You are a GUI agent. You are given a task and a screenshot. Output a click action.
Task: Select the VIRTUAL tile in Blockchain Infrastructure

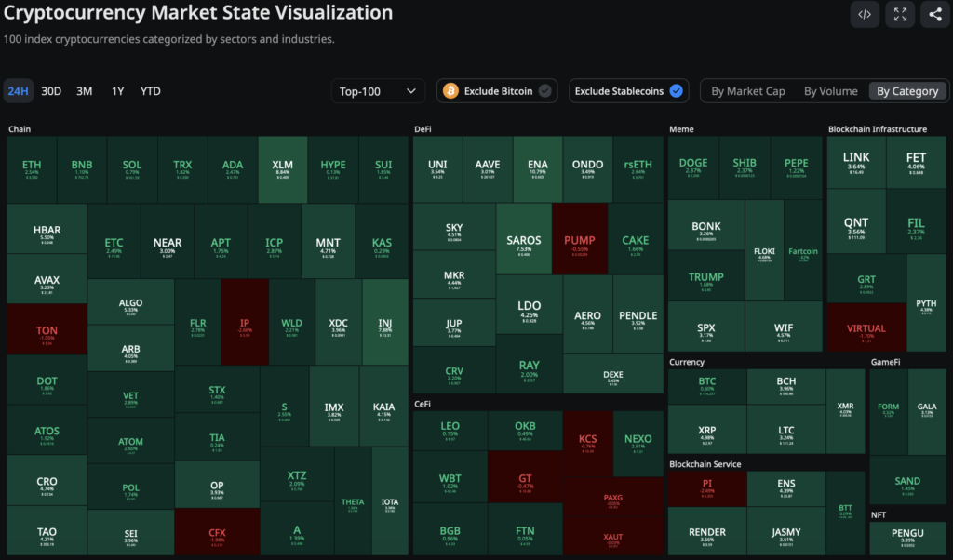(865, 327)
